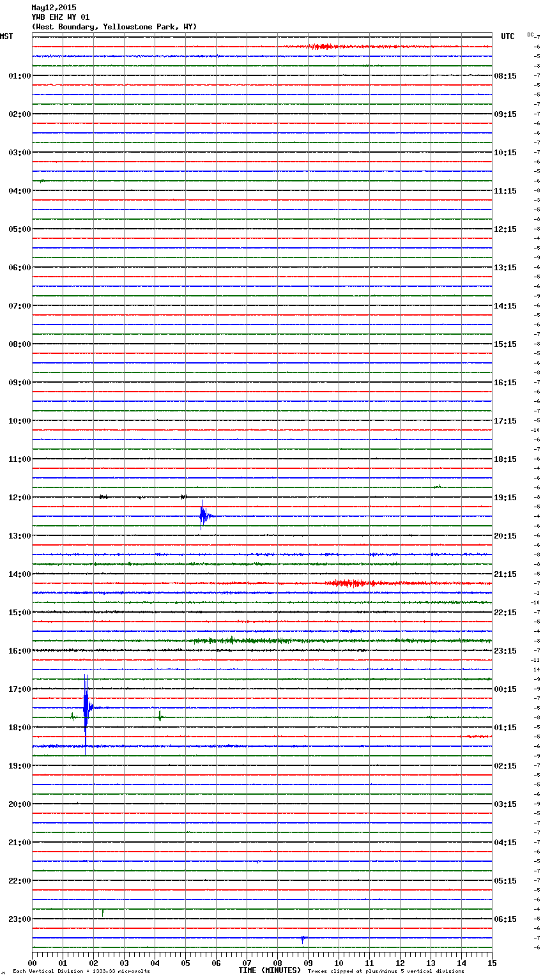Select the 09:00 MST hour label
Viewport: 543px width, 980px height.
pos(19,383)
